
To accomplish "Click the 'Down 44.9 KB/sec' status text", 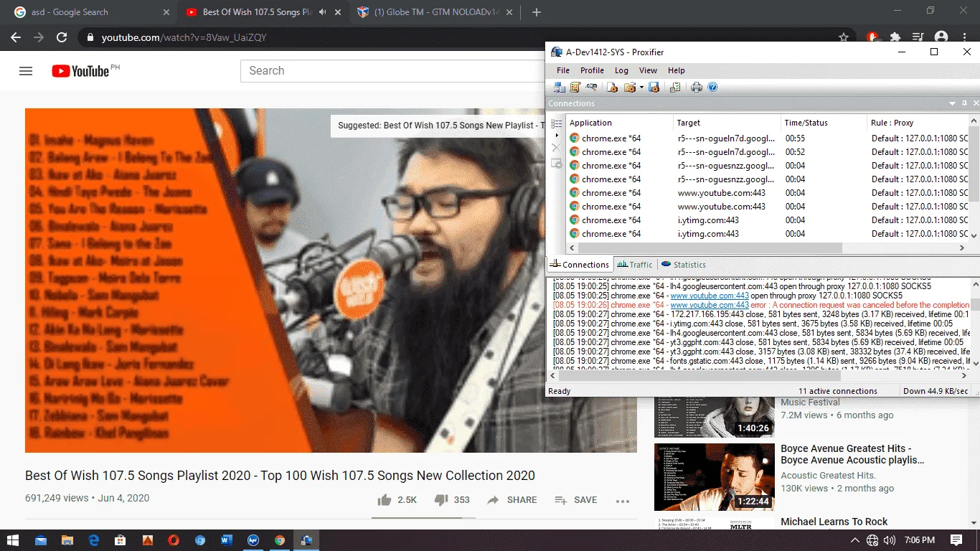I will tap(936, 391).
